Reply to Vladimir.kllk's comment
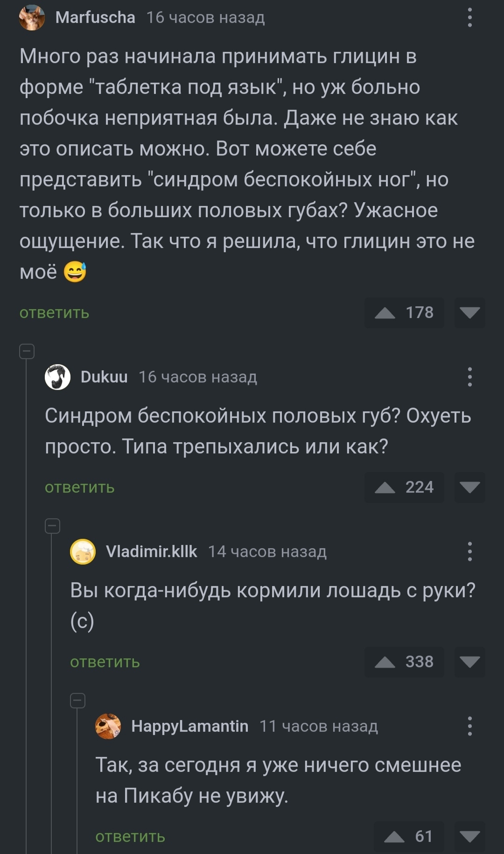 (105, 662)
